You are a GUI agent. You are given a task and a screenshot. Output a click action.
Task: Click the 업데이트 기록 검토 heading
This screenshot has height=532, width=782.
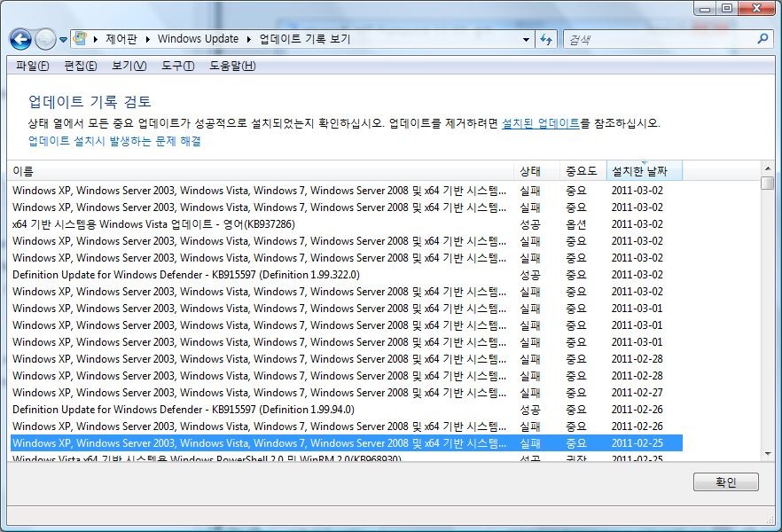click(90, 102)
